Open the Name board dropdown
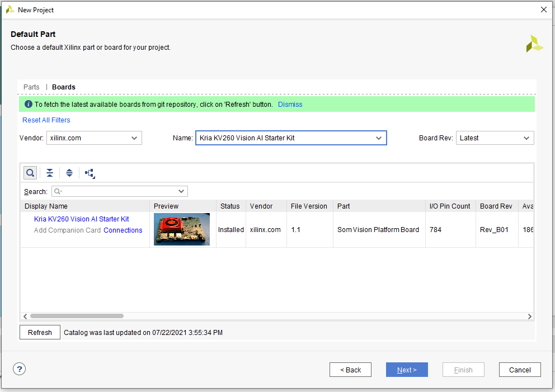Screen dimensions: 555x392 point(291,138)
